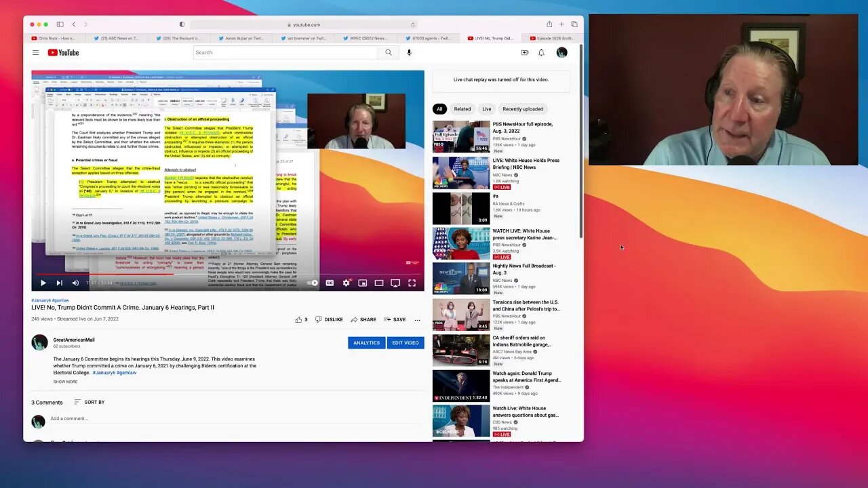Open the SORT BY comments dropdown

click(x=89, y=402)
